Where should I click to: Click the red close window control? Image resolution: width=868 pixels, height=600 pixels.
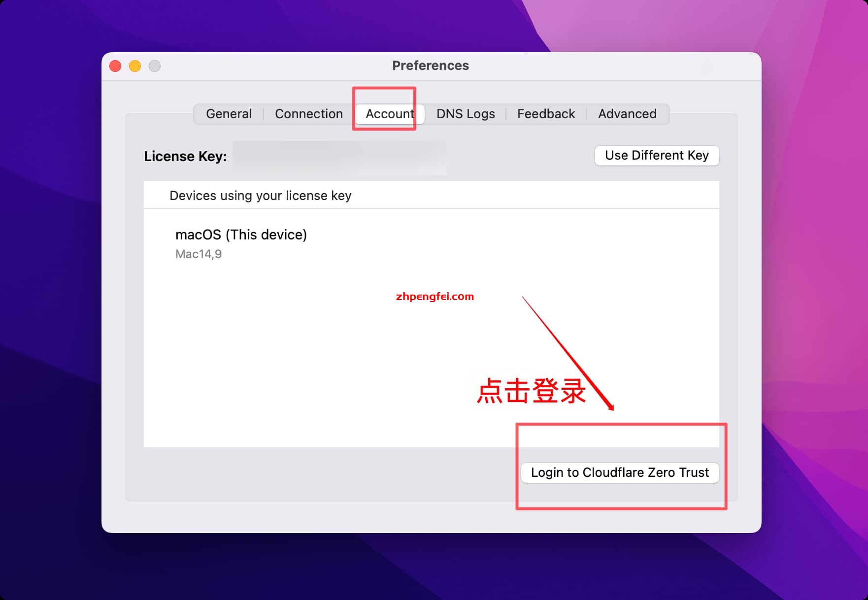(x=115, y=66)
